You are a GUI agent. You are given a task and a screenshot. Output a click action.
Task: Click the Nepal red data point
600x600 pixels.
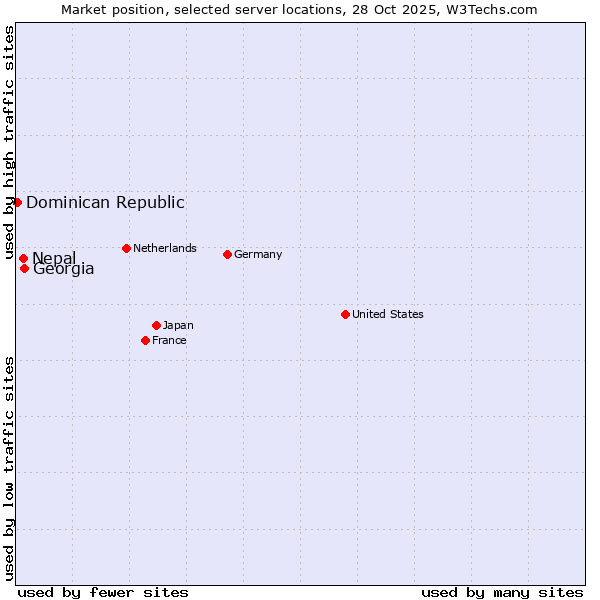23,258
